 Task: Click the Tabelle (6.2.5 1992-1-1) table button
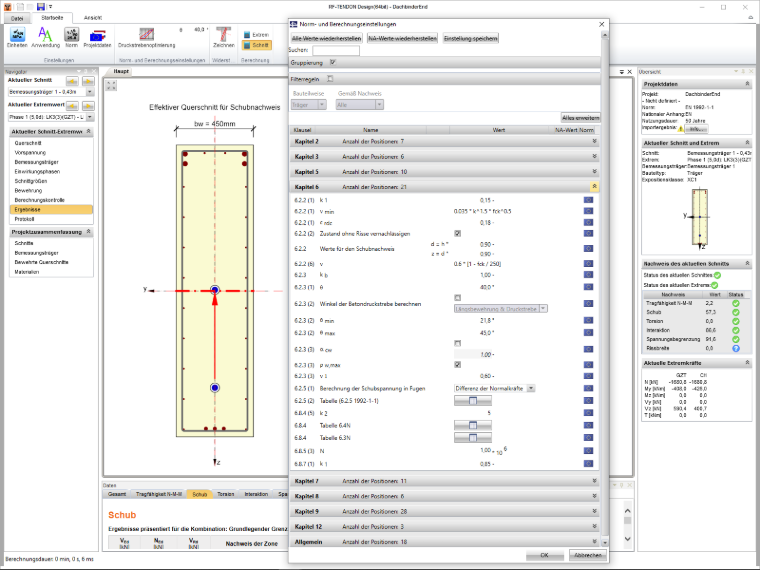coord(473,400)
